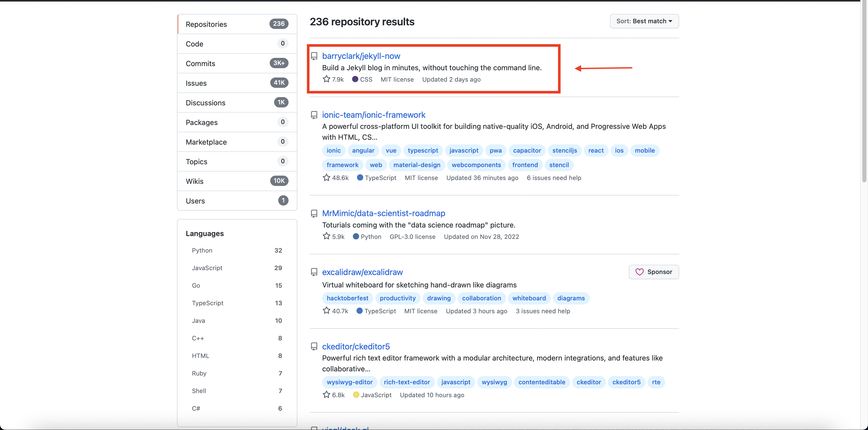Switch to the Users results category
This screenshot has height=430, width=868.
tap(237, 201)
